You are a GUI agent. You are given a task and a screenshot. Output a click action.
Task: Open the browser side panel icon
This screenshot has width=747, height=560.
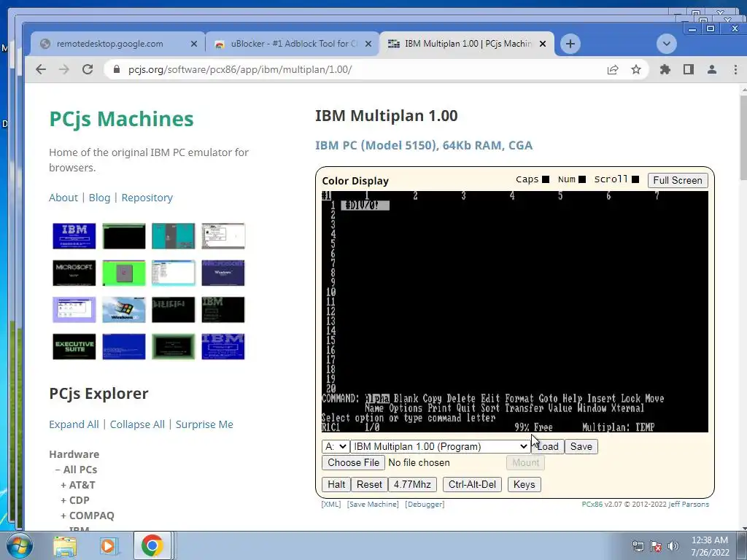(689, 69)
